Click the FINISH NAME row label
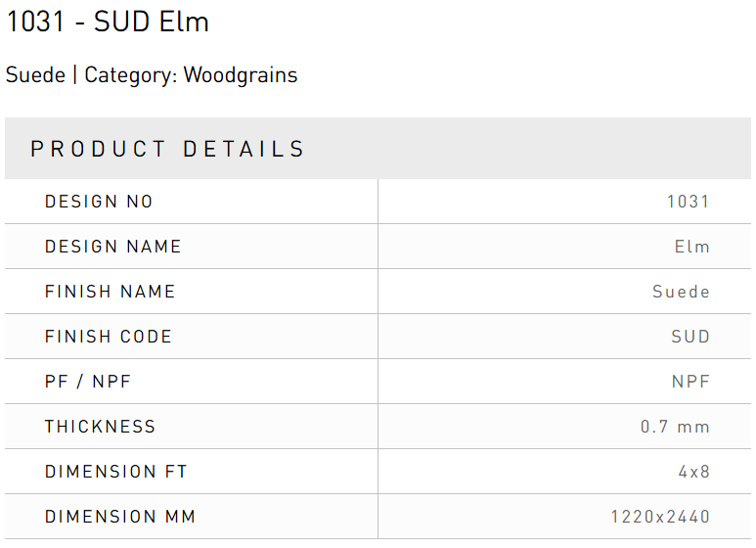The width and height of the screenshot is (756, 548). [111, 292]
